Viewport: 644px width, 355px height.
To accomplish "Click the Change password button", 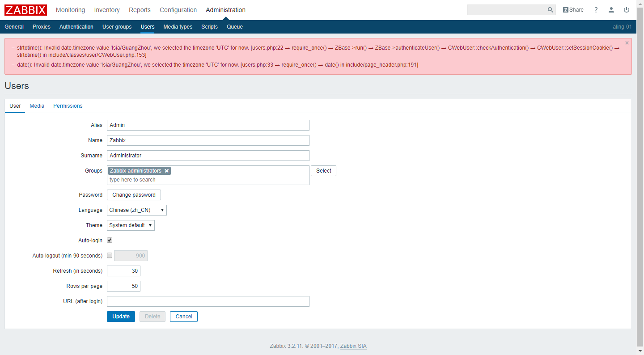I will (x=134, y=195).
